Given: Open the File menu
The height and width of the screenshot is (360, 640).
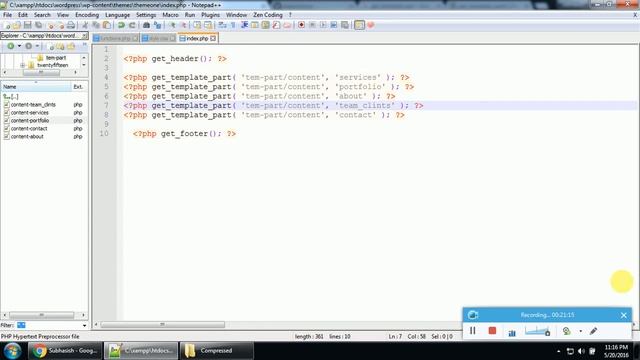Looking at the screenshot, I should click(7, 15).
